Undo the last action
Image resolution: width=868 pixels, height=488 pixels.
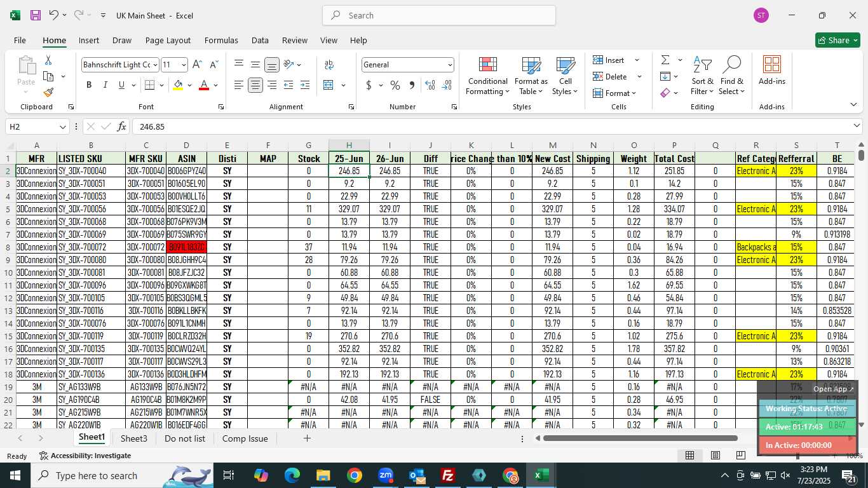pyautogui.click(x=53, y=15)
